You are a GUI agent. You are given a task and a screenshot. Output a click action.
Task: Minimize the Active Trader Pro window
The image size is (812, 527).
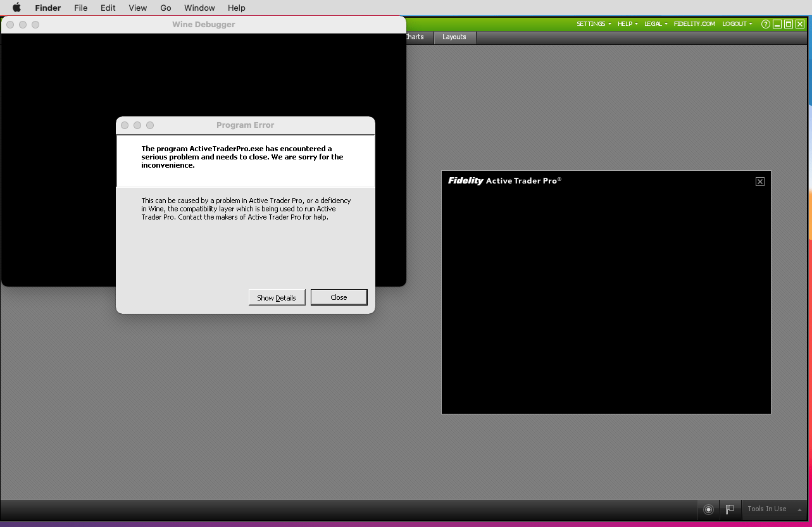[x=777, y=24]
